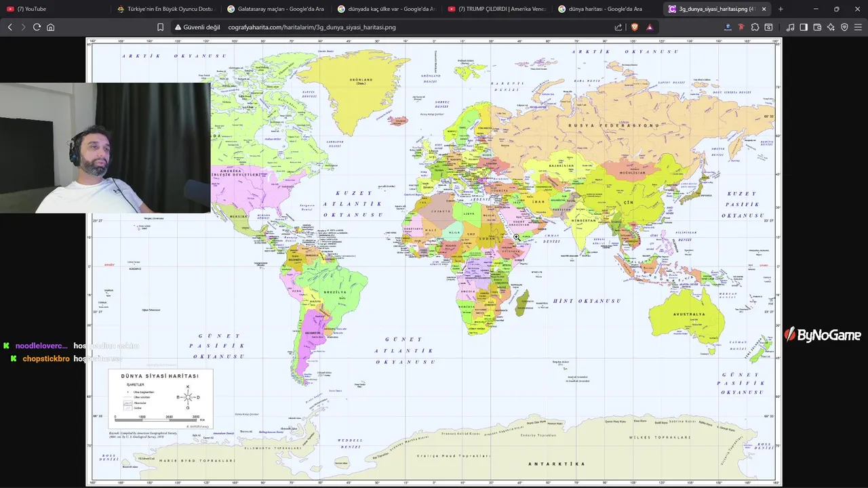Open the Brave Shields lion icon
The height and width of the screenshot is (488, 868).
pyautogui.click(x=635, y=27)
